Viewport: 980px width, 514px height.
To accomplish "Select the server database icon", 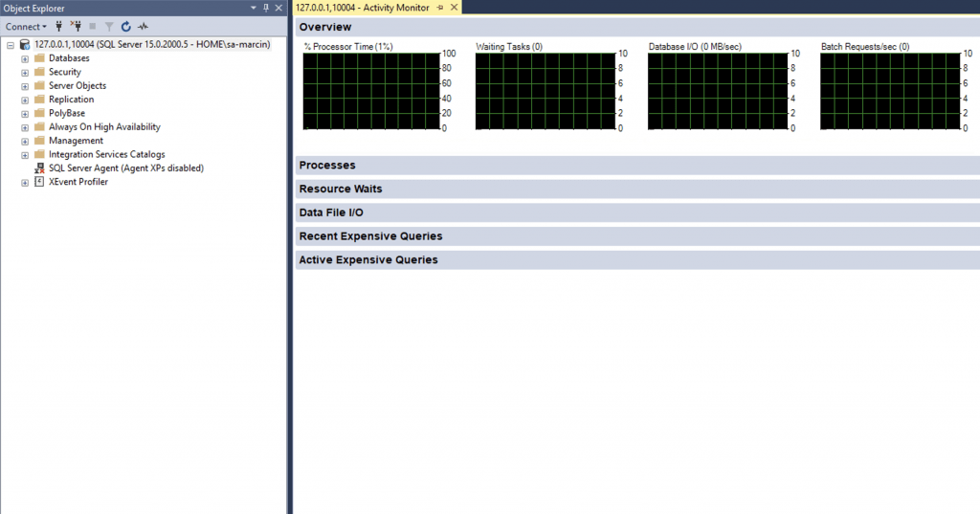I will (x=24, y=44).
